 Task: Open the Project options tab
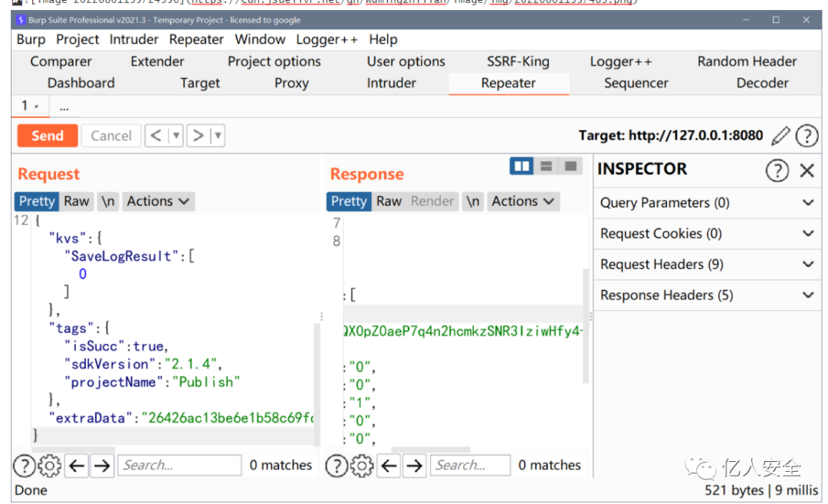coord(274,62)
